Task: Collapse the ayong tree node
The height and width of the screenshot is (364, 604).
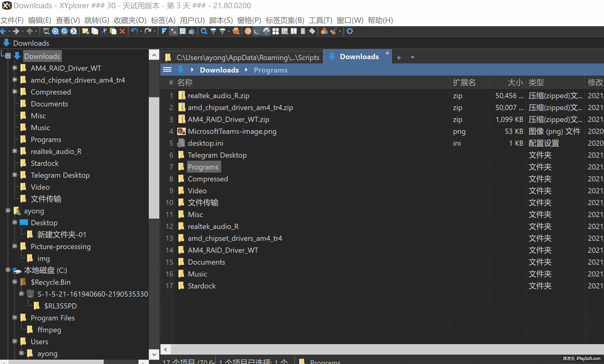Action: (x=8, y=211)
